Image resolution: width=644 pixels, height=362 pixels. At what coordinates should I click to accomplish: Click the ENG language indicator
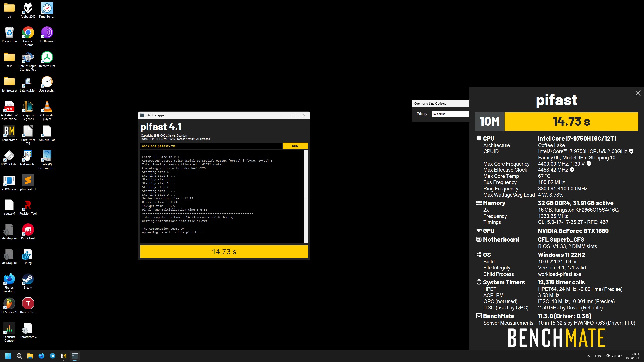point(598,356)
